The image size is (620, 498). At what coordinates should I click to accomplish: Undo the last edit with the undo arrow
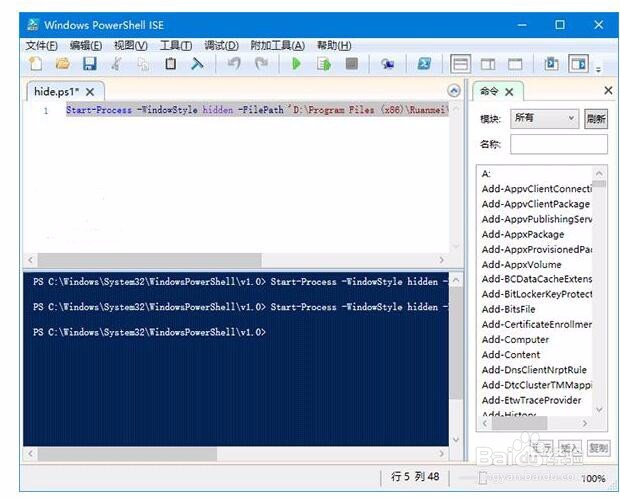(234, 64)
